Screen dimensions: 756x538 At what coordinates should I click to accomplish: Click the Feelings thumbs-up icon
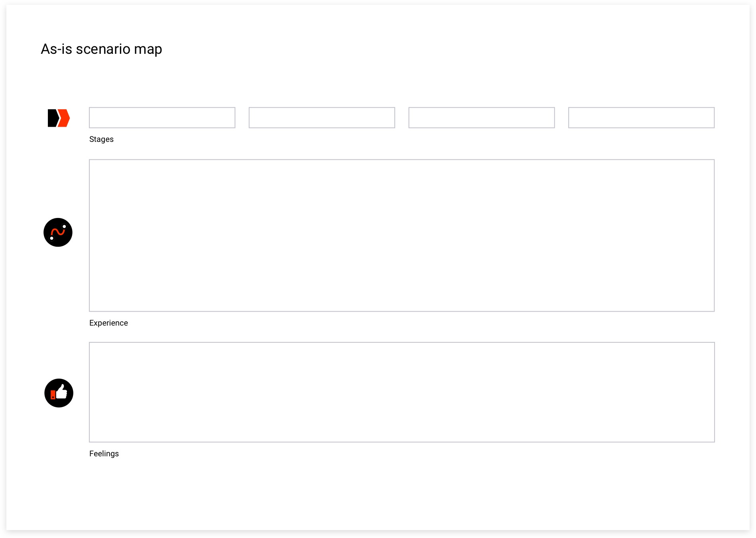coord(59,393)
